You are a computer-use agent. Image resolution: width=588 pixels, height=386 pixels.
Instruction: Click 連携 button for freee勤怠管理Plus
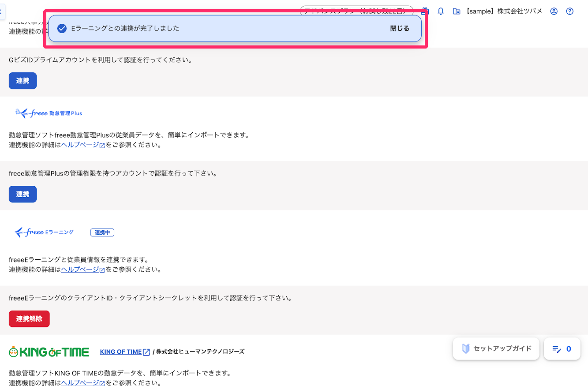(x=22, y=194)
